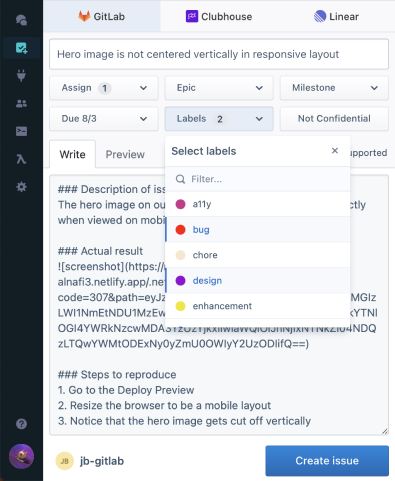Image resolution: width=395 pixels, height=481 pixels.
Task: Open the Assign dropdown
Action: click(x=104, y=88)
